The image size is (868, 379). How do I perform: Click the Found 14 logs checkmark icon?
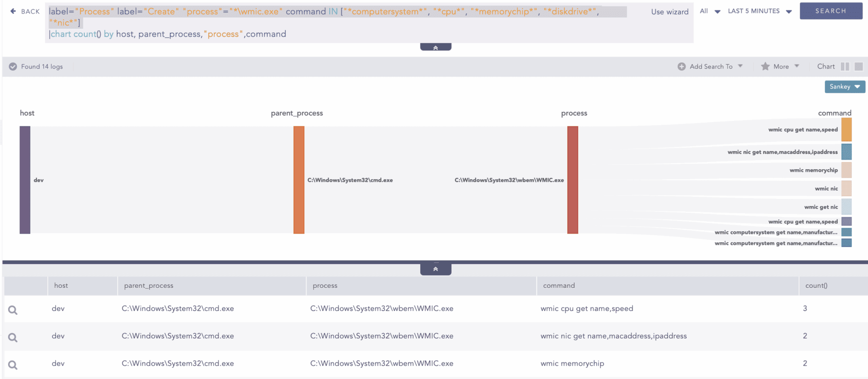pos(13,67)
